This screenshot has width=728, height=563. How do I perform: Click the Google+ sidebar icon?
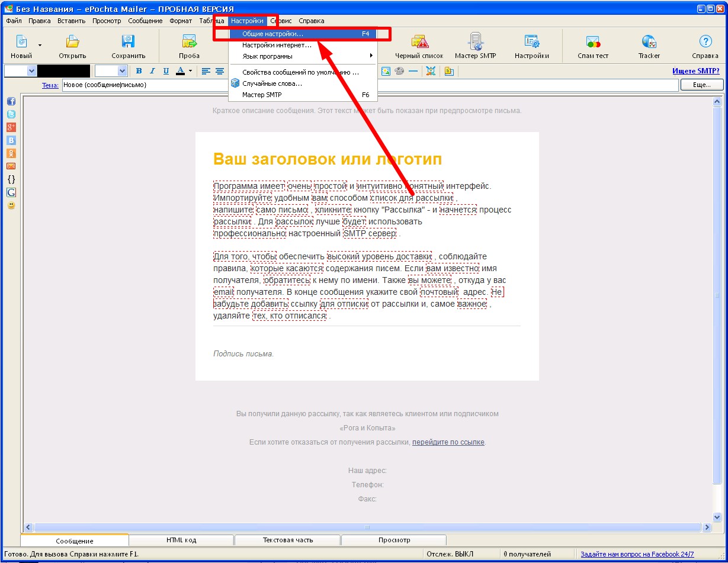11,128
